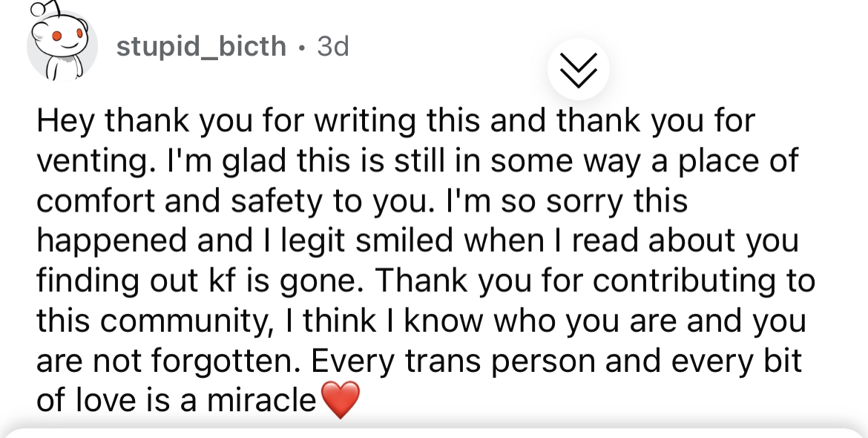Click the word 'writing' in the first line
Screen dimensions: 868x438
pos(365,122)
